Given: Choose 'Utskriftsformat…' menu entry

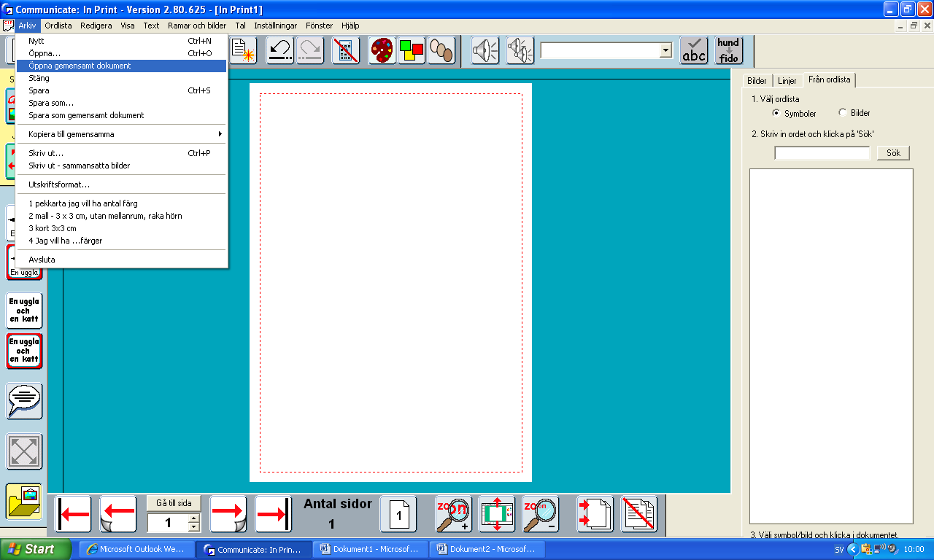Looking at the screenshot, I should (121, 184).
